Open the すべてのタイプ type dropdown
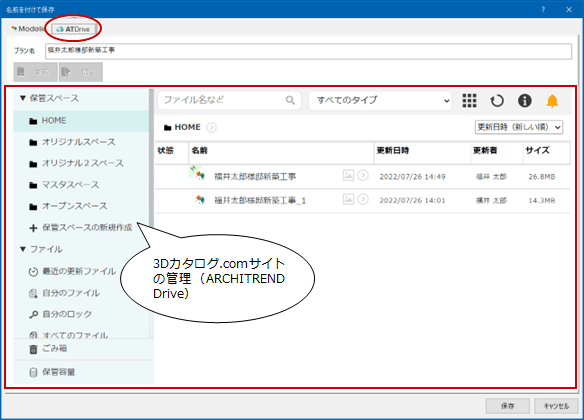The height and width of the screenshot is (420, 584). [380, 101]
